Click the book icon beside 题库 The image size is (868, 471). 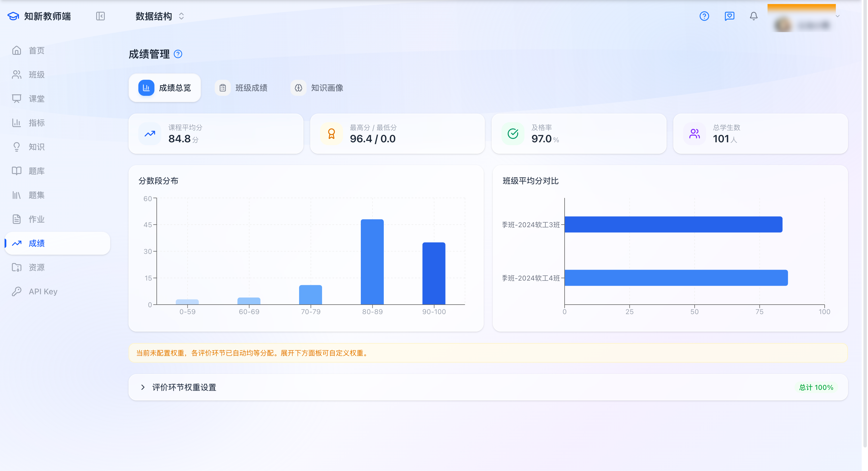click(17, 171)
